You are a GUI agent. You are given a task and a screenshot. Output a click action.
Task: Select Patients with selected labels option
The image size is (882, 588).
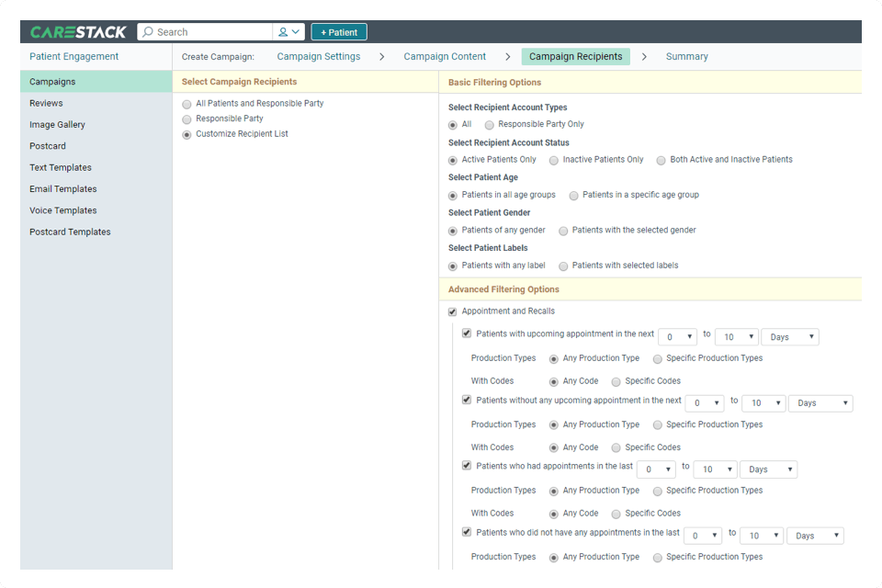(561, 266)
